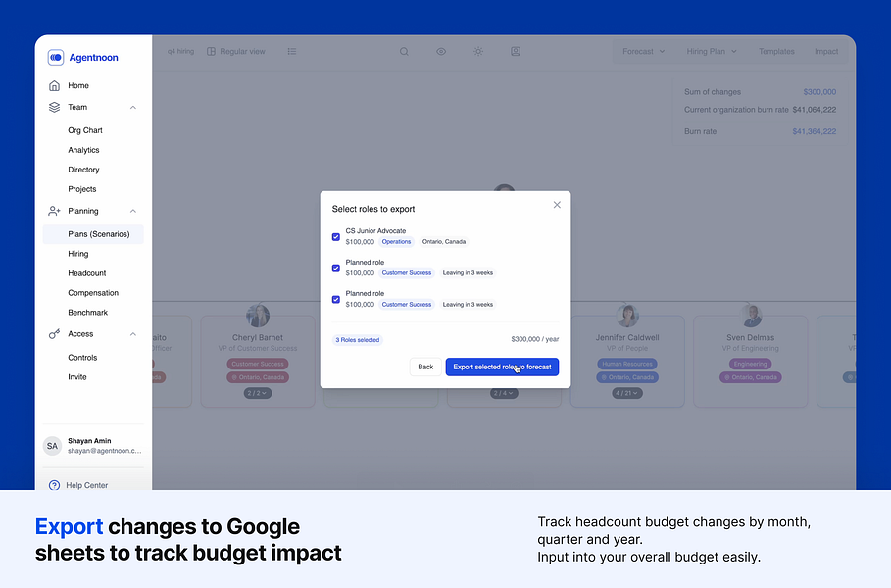Open Hiring in the sidebar
The height and width of the screenshot is (588, 891).
click(x=77, y=254)
